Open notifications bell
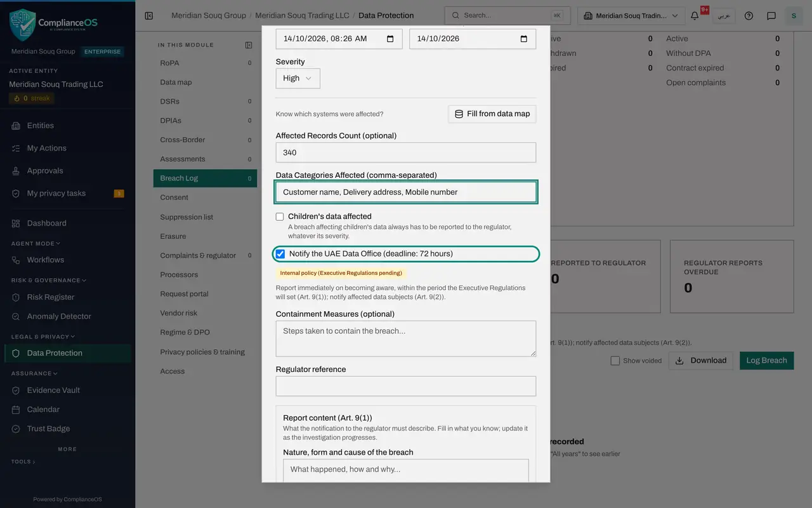This screenshot has height=508, width=812. [695, 15]
